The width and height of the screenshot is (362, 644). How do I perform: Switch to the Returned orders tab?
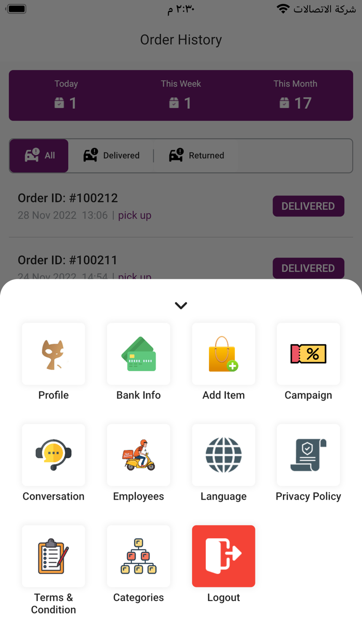[197, 155]
